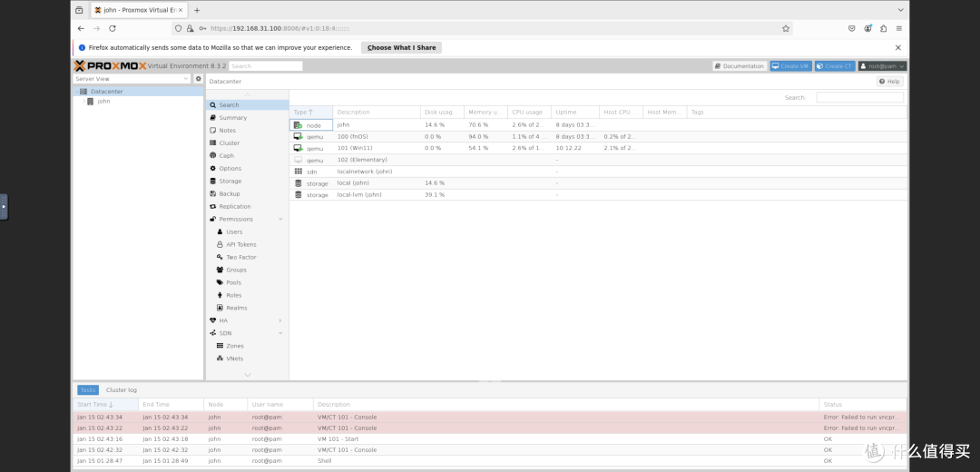Image resolution: width=980 pixels, height=472 pixels.
Task: Open the Server View settings gear
Action: point(199,79)
